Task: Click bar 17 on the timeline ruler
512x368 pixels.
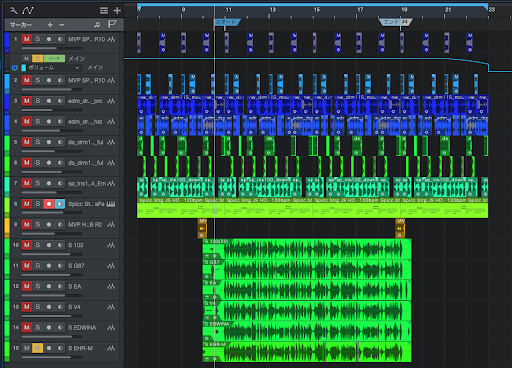Action: 360,10
